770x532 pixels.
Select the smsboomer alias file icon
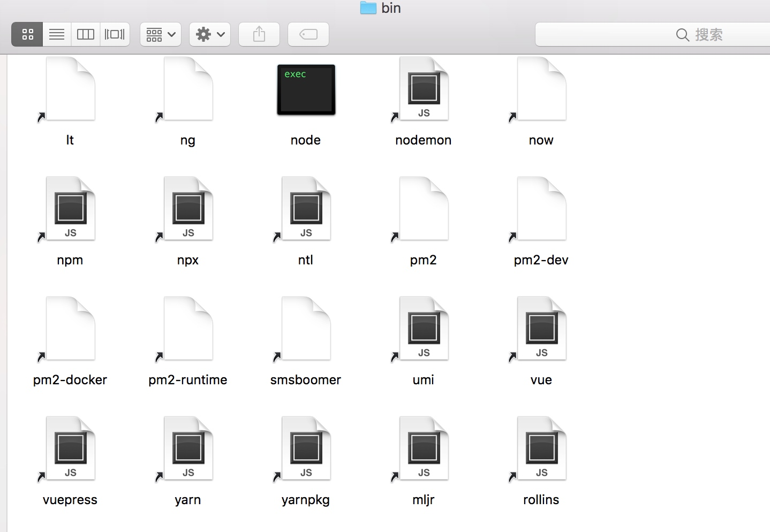[x=306, y=329]
